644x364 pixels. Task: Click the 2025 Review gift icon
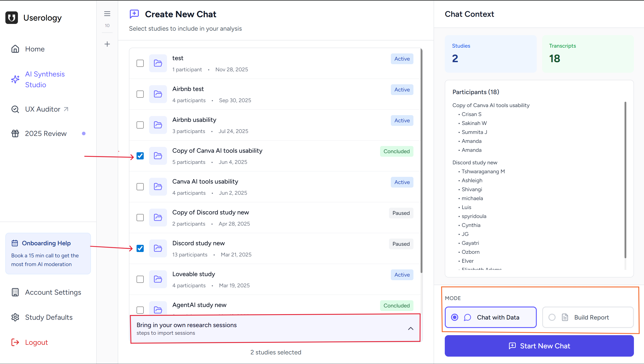click(x=15, y=133)
